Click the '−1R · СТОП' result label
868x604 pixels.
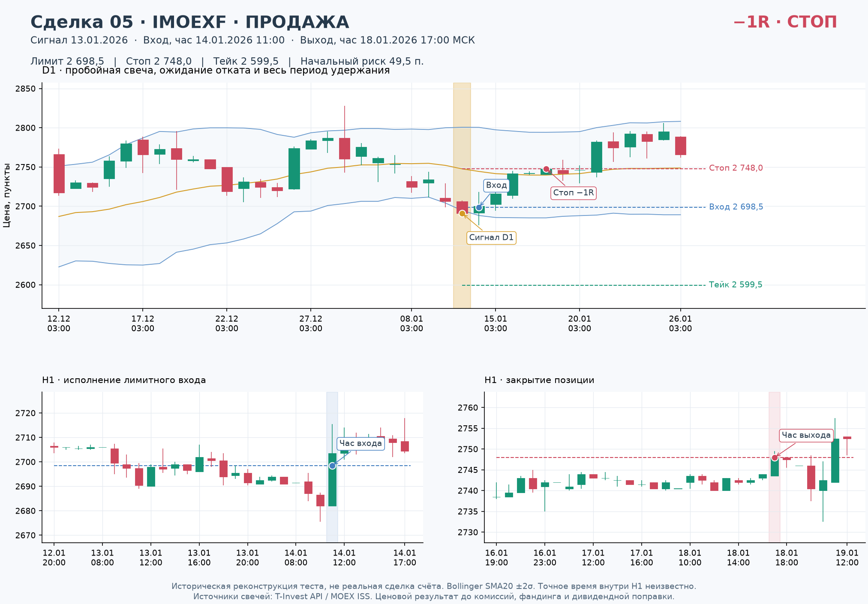pyautogui.click(x=785, y=22)
